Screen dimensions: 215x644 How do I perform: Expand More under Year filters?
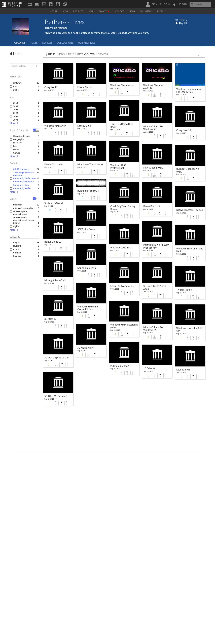[14, 123]
